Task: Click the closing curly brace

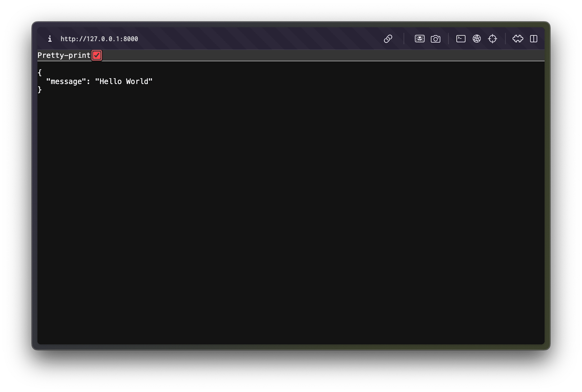Action: (x=40, y=90)
